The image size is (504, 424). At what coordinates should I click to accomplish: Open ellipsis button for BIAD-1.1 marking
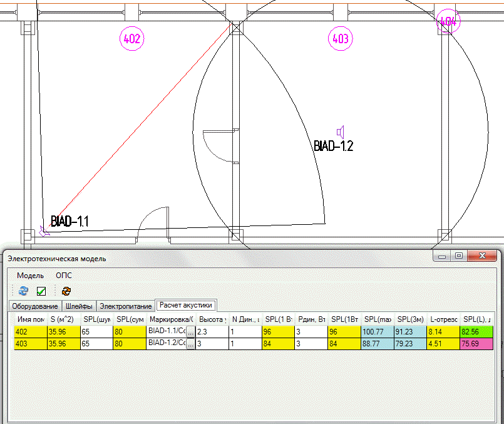tap(190, 332)
